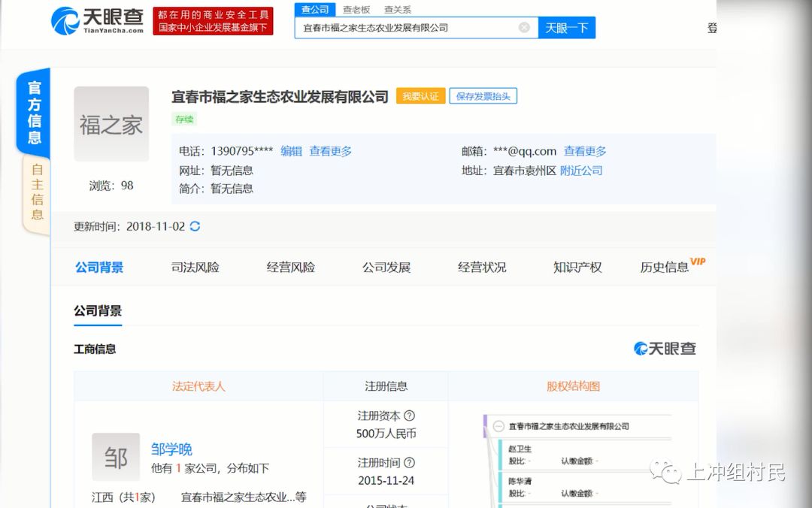812x508 pixels.
Task: Select the 官方信息 side tab
Action: click(x=34, y=112)
